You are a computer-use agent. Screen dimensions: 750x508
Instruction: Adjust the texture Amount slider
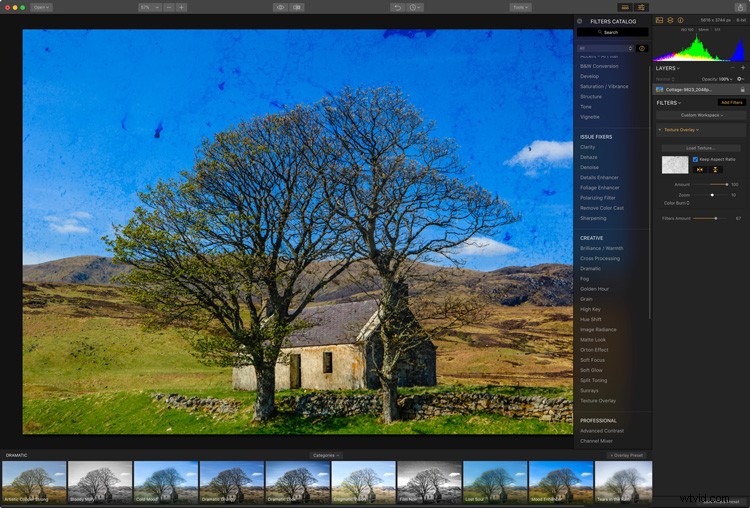[x=711, y=184]
